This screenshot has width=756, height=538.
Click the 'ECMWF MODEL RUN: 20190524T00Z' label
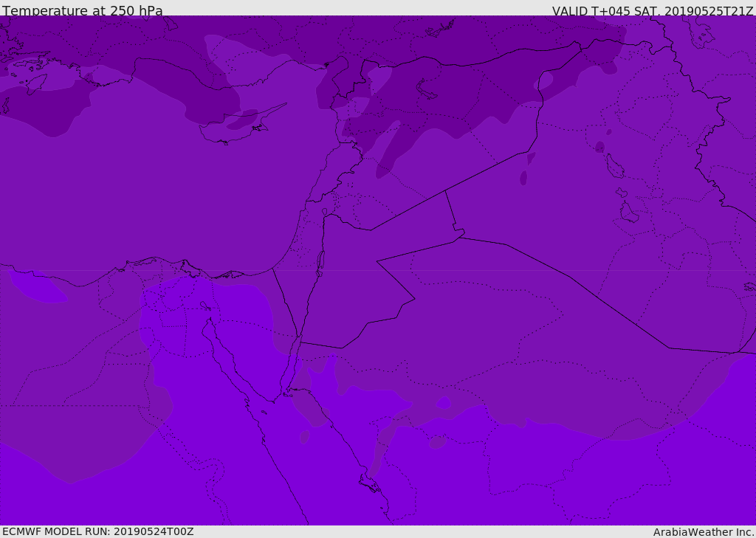click(x=98, y=531)
